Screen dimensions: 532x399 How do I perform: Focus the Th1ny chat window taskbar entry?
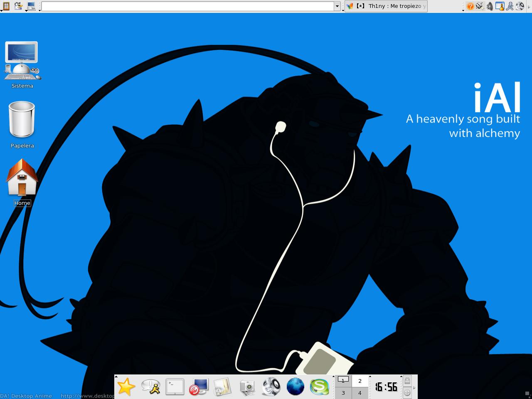[x=386, y=6]
